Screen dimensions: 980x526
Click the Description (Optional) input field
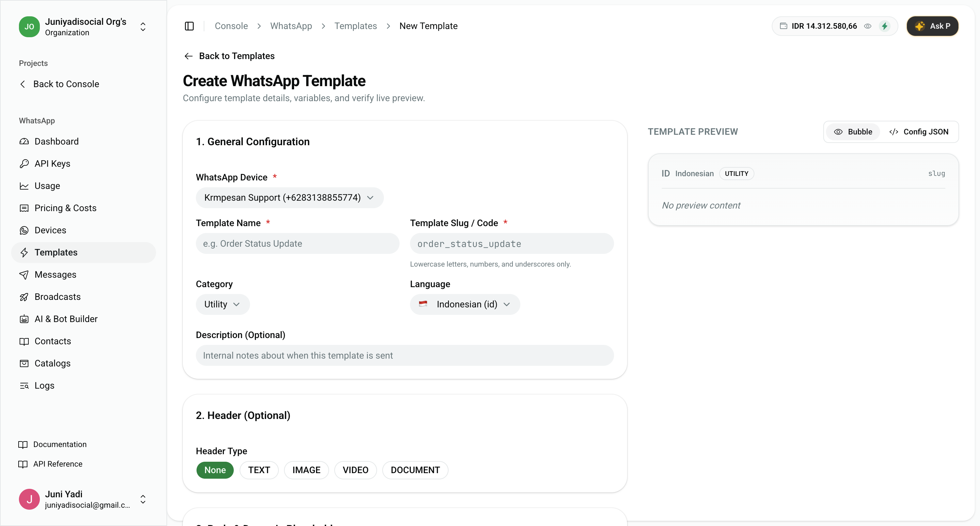(x=405, y=355)
